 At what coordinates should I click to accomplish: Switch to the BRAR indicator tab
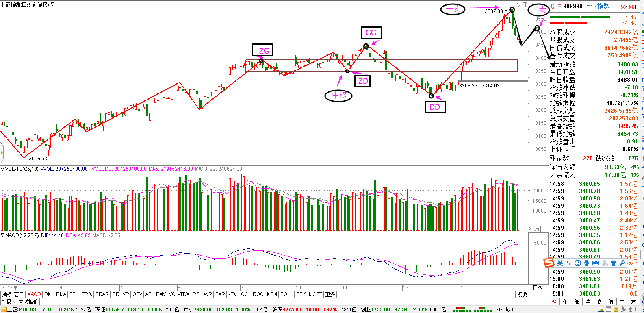[x=102, y=294]
